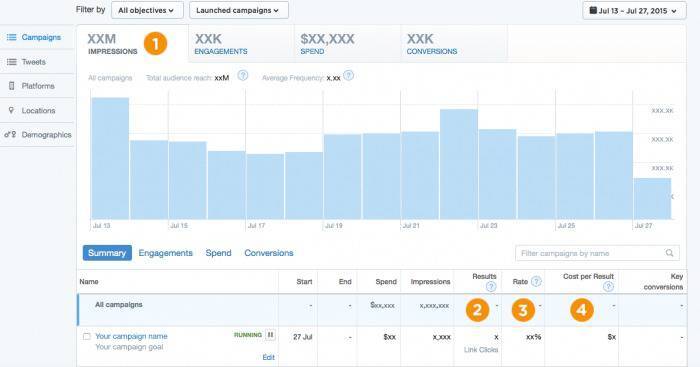Switch to the Engagements table view
Screen dimensions: 700x367
pos(166,253)
